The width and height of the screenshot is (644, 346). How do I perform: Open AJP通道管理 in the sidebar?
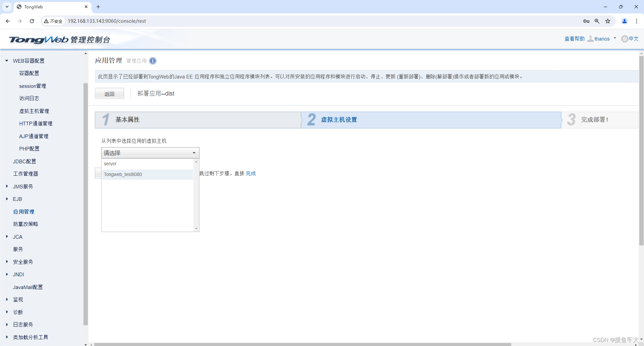point(34,136)
